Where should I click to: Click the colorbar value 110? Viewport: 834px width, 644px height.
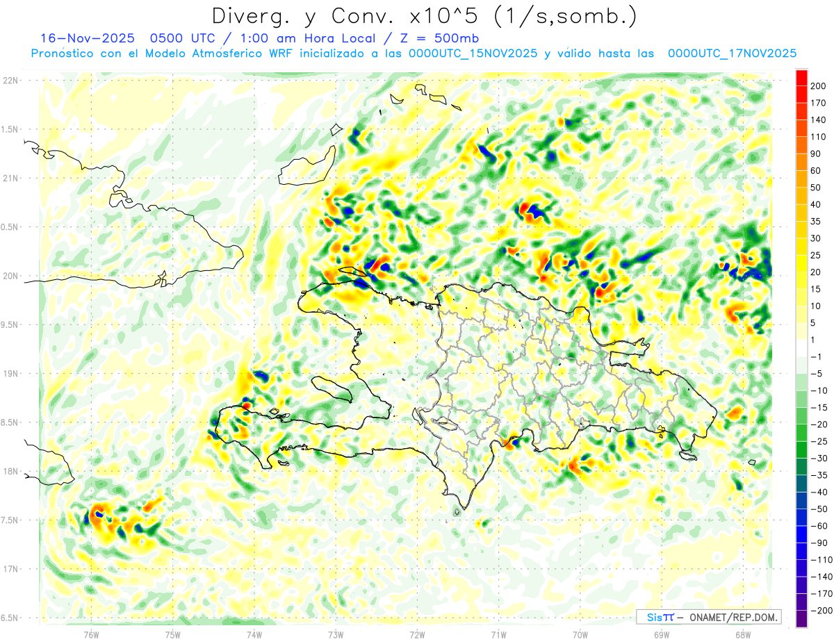coord(819,137)
